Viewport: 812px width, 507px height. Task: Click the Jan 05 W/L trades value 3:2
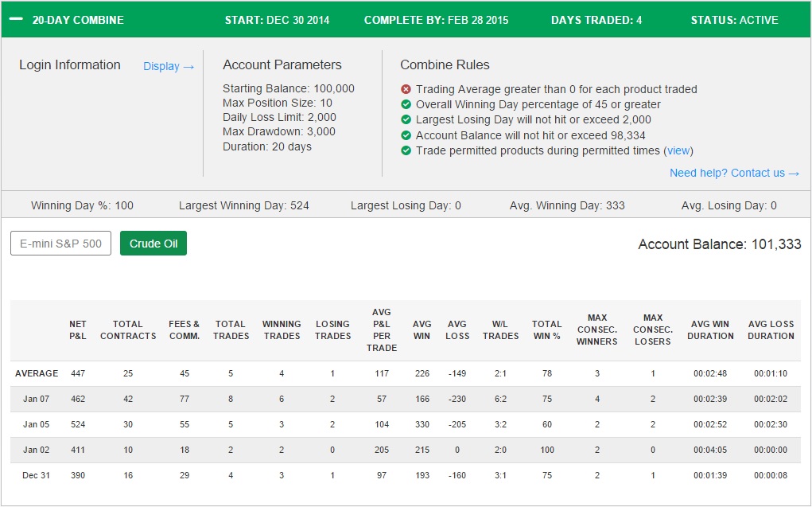(x=500, y=424)
